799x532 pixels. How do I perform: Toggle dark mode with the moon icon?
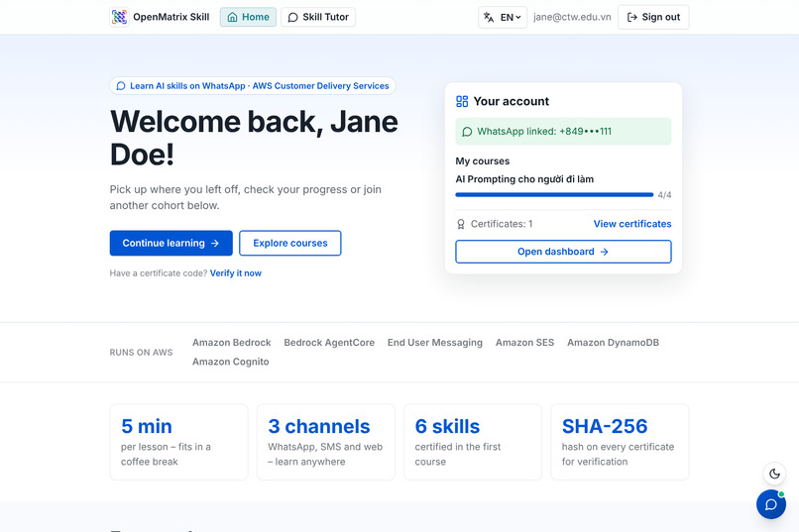[x=774, y=474]
